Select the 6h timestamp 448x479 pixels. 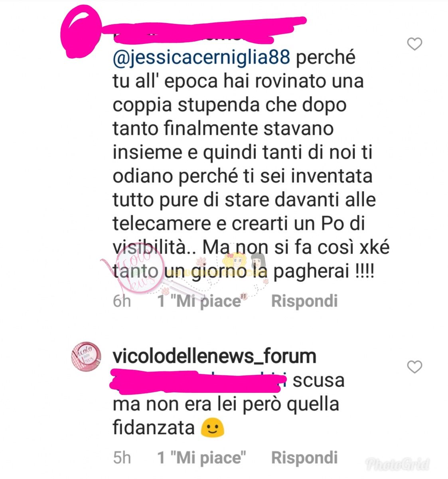[122, 301]
